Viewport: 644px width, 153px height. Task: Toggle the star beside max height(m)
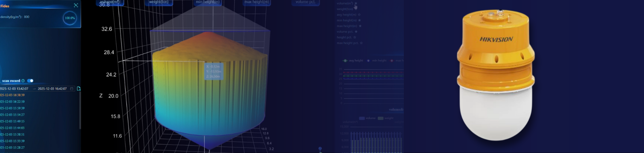coord(360,26)
